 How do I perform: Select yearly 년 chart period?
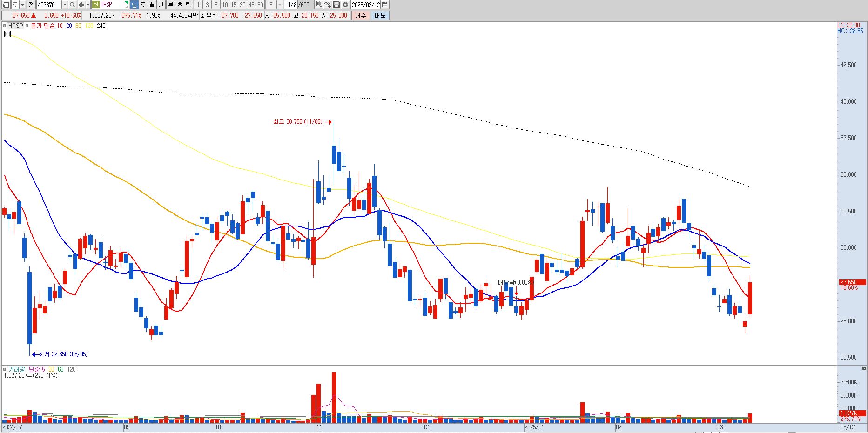[161, 5]
